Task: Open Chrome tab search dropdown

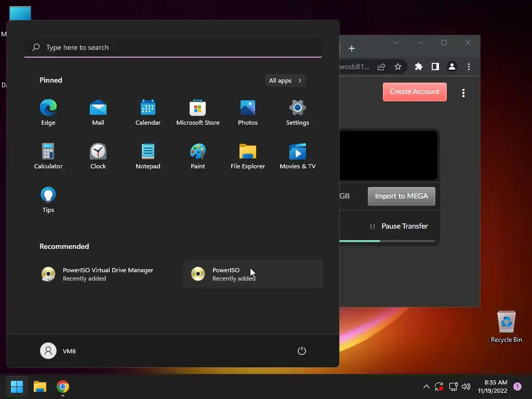Action: [396, 43]
